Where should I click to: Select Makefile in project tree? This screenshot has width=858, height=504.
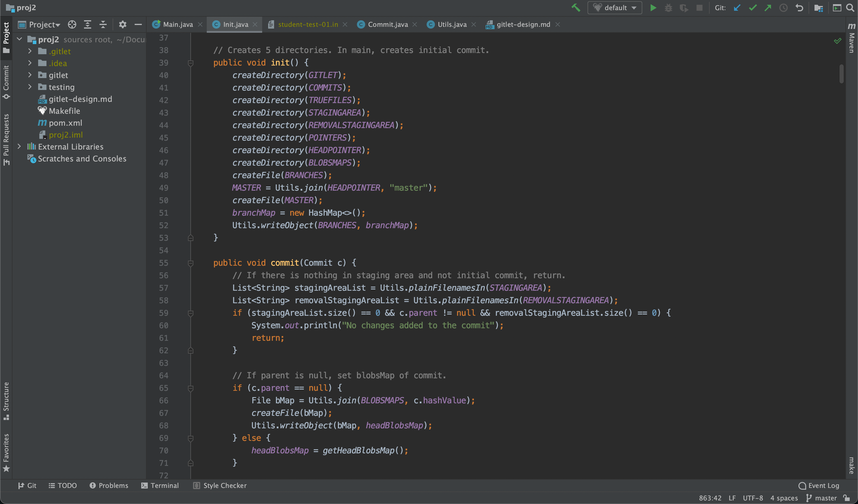64,111
